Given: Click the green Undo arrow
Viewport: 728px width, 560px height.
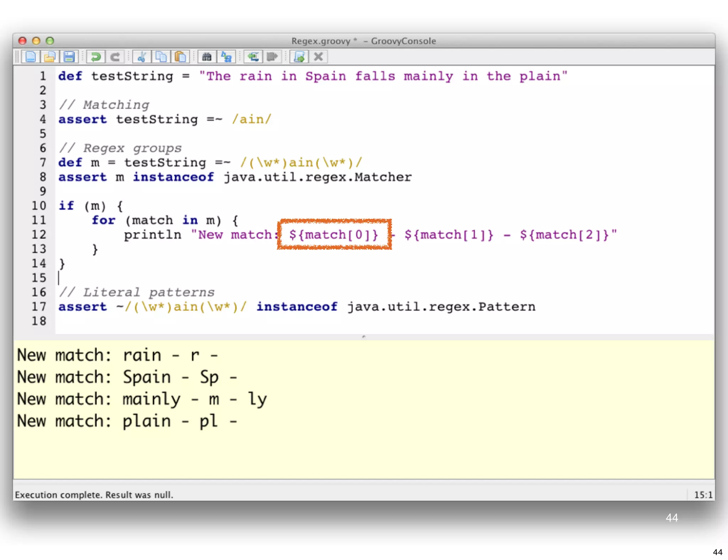Looking at the screenshot, I should click(96, 57).
